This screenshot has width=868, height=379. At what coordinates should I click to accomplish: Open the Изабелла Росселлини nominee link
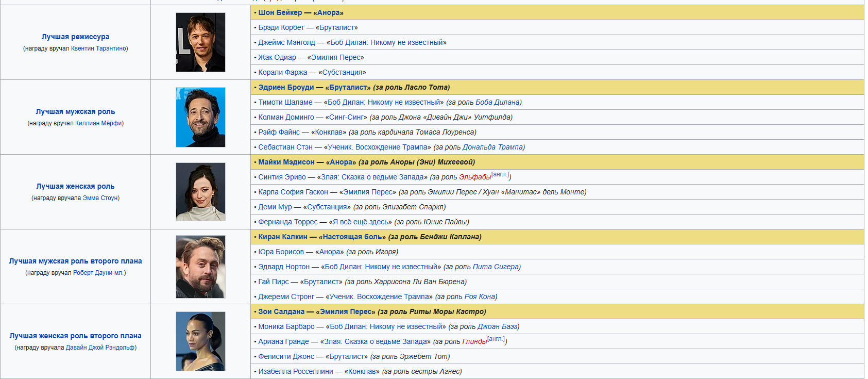pos(296,371)
